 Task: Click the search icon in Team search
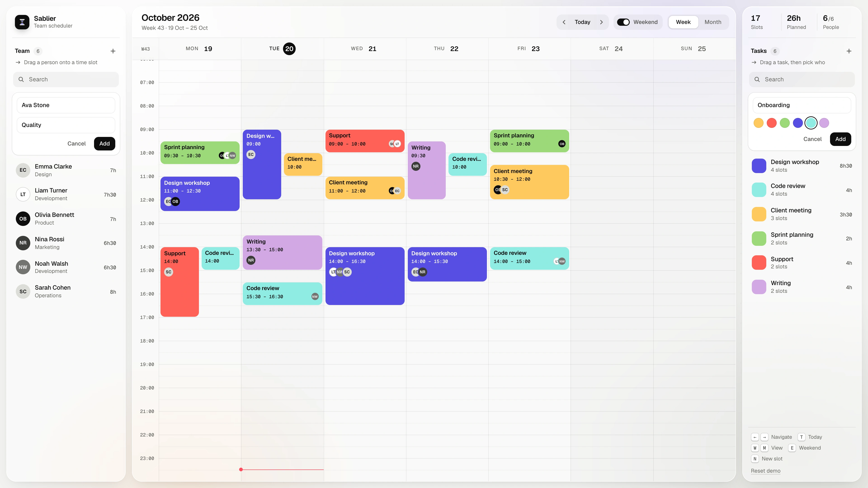(x=21, y=80)
